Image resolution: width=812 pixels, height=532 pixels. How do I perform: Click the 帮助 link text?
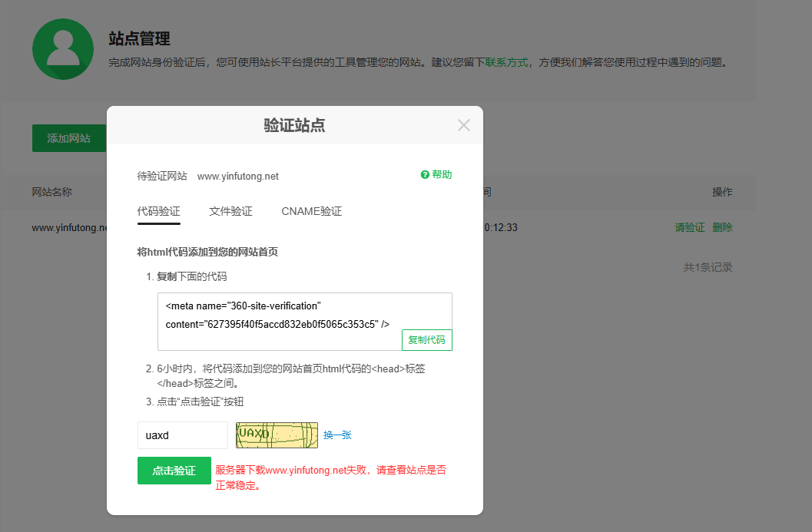click(442, 175)
